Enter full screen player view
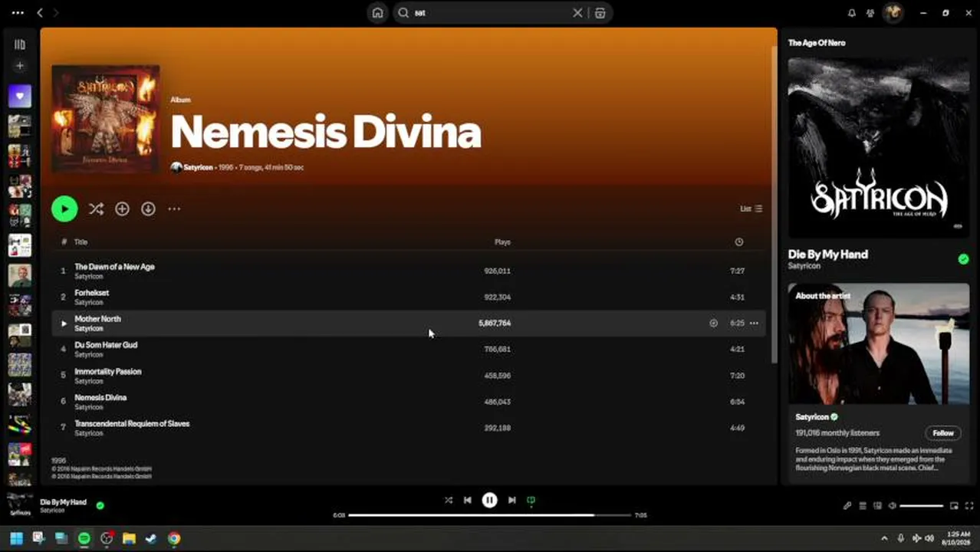 (969, 506)
